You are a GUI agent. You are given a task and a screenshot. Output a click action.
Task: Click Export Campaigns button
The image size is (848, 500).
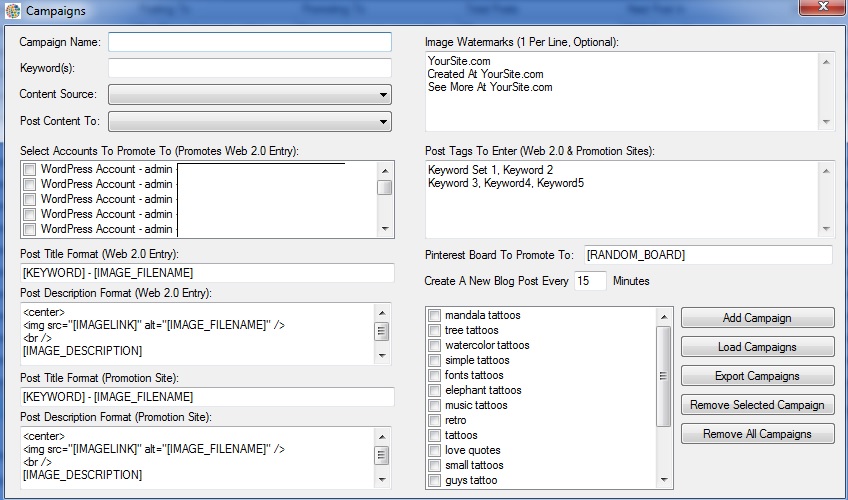757,376
